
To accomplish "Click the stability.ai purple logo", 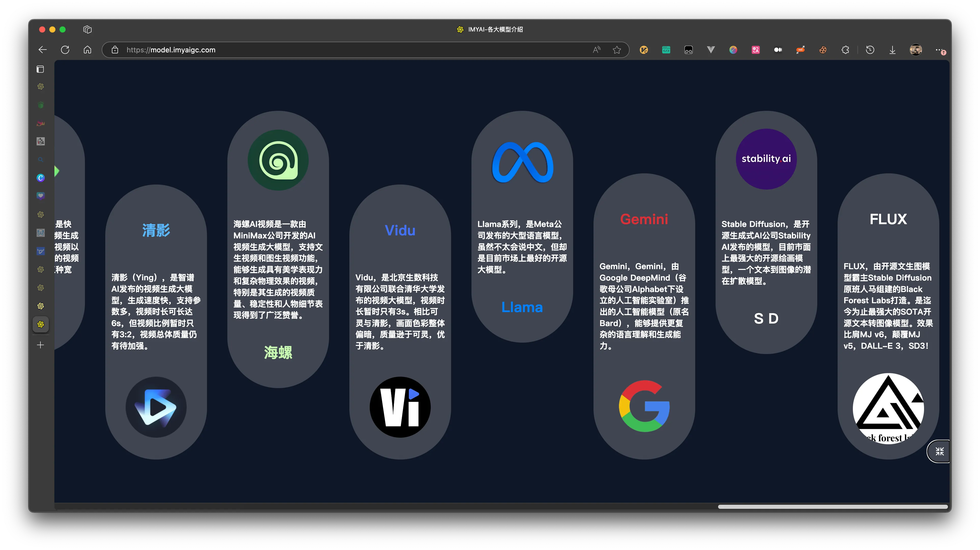I will [766, 159].
